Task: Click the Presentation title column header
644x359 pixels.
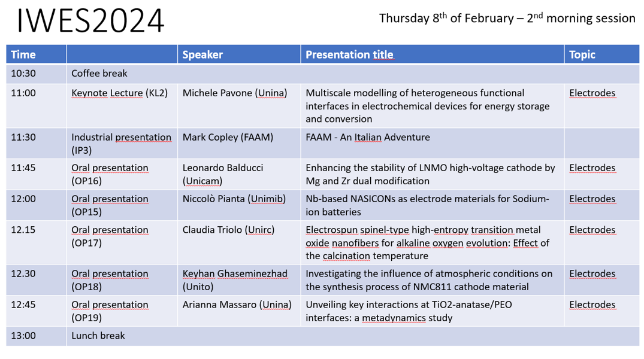Action: tap(349, 54)
